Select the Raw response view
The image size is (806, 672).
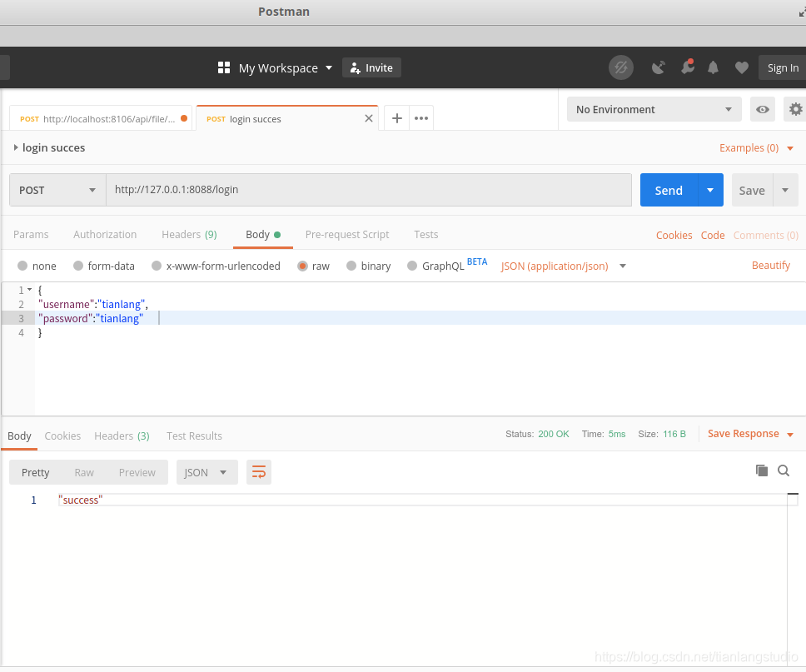click(x=84, y=472)
